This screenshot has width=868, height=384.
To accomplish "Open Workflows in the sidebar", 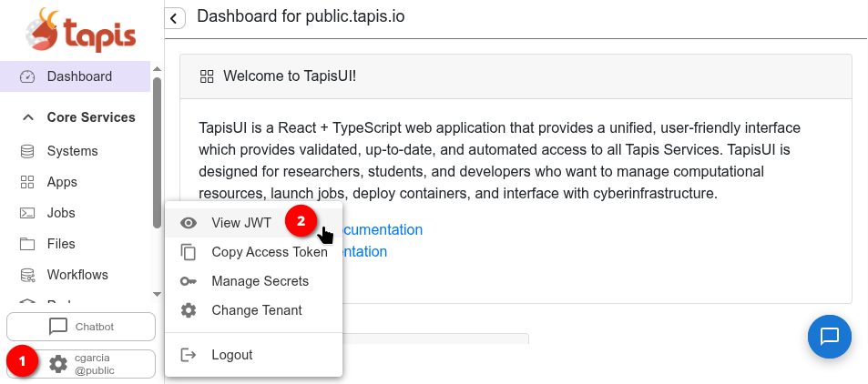I will [76, 275].
